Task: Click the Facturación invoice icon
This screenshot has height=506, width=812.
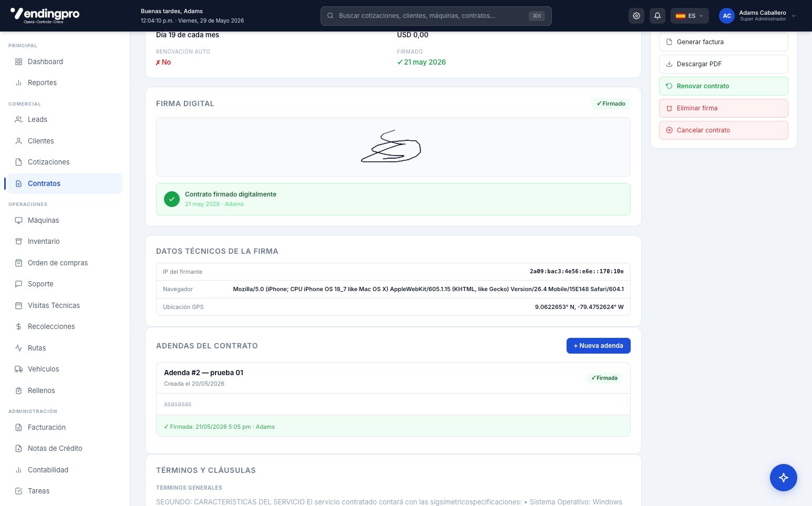Action: [x=18, y=427]
